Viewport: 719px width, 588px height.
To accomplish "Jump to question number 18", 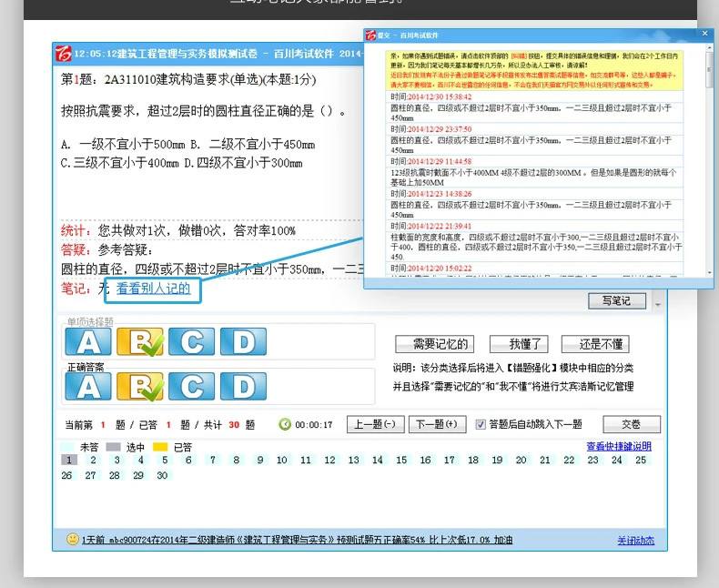I will tap(473, 460).
